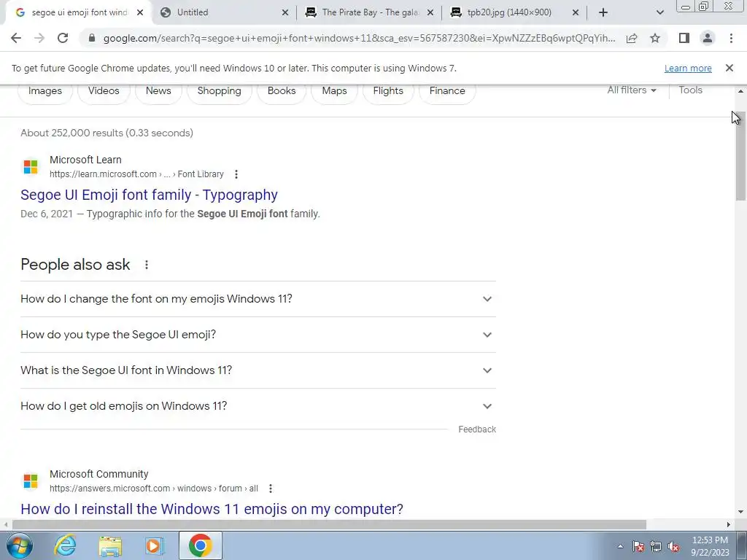Open the taskbar clock showing 12:53 PM
Viewport: 747px width, 560px height.
point(710,546)
